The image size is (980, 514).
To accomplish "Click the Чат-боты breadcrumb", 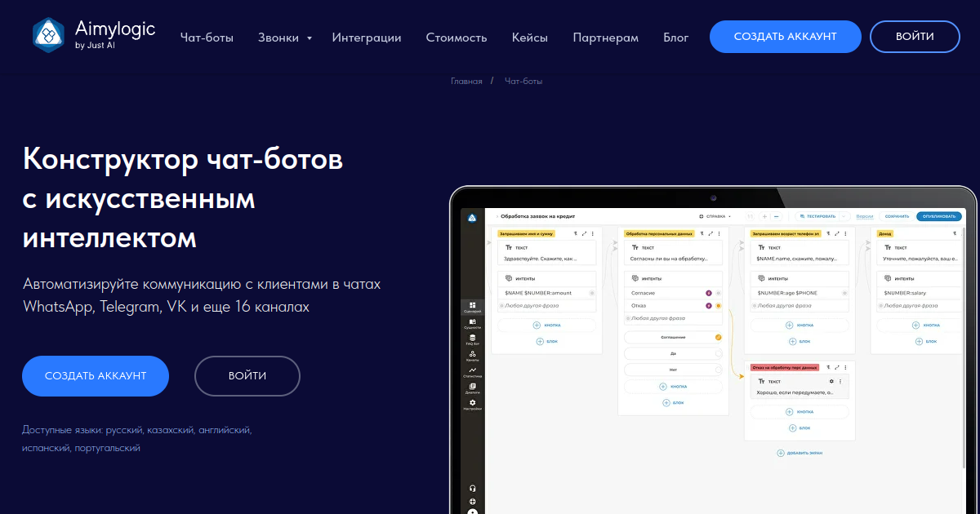I will 523,82.
